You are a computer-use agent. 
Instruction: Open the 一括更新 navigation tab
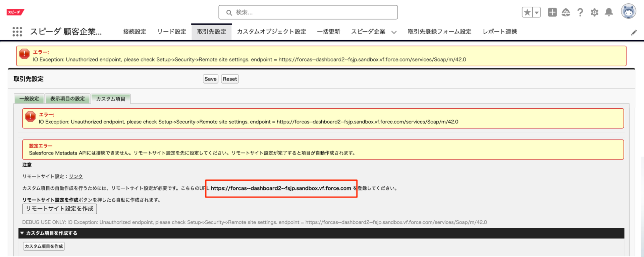pyautogui.click(x=328, y=32)
